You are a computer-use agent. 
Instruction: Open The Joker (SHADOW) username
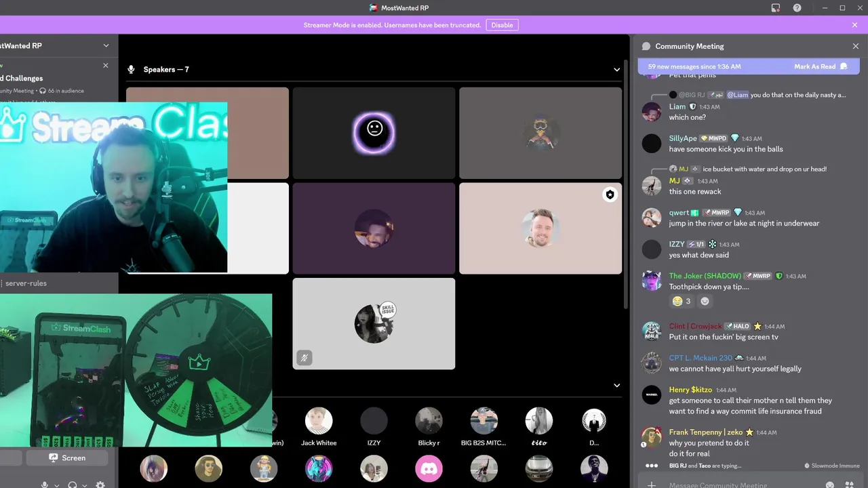(705, 276)
